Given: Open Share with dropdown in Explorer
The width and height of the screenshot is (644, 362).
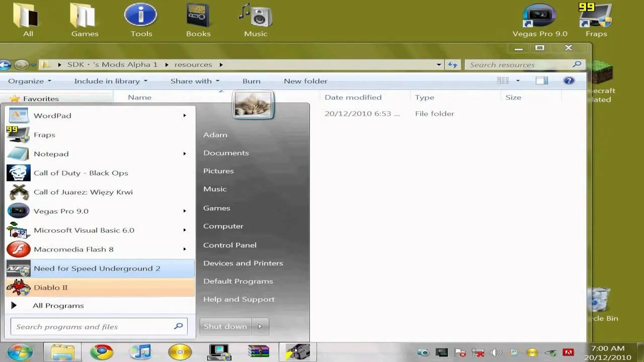Looking at the screenshot, I should point(195,81).
